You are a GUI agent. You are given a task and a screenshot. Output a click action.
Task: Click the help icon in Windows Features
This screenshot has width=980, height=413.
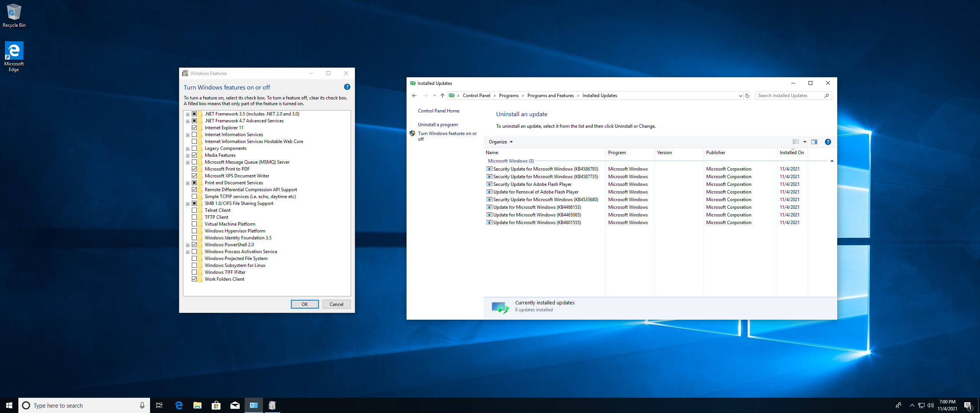click(347, 87)
